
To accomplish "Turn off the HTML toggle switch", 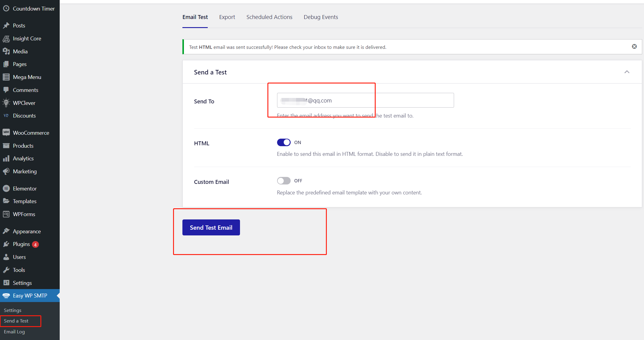I will 284,142.
